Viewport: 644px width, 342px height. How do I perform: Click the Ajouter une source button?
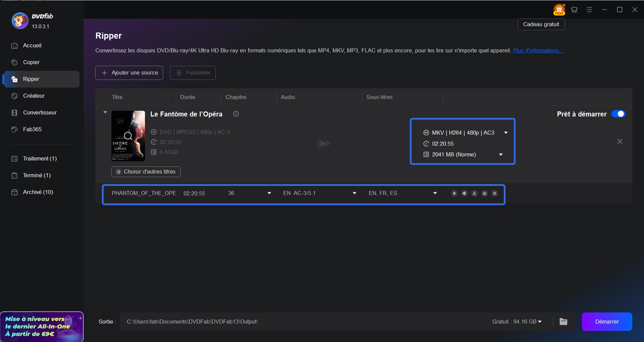[x=129, y=73]
